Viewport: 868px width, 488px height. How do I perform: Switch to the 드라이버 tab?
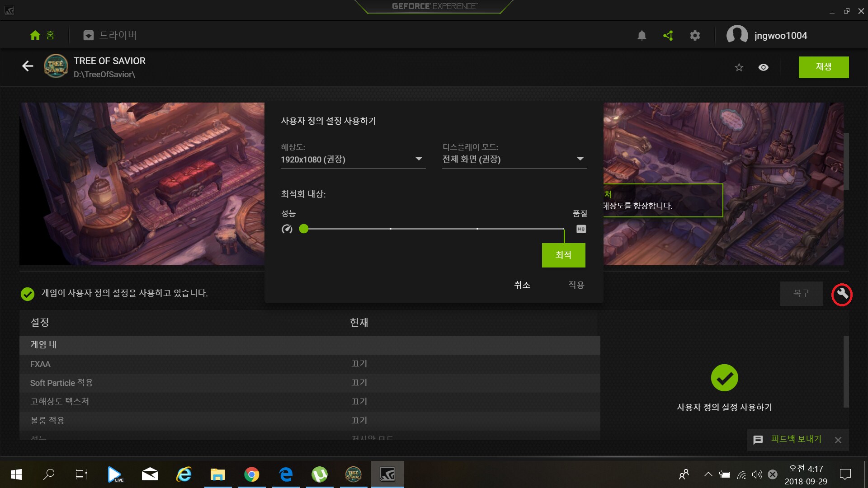coord(110,35)
